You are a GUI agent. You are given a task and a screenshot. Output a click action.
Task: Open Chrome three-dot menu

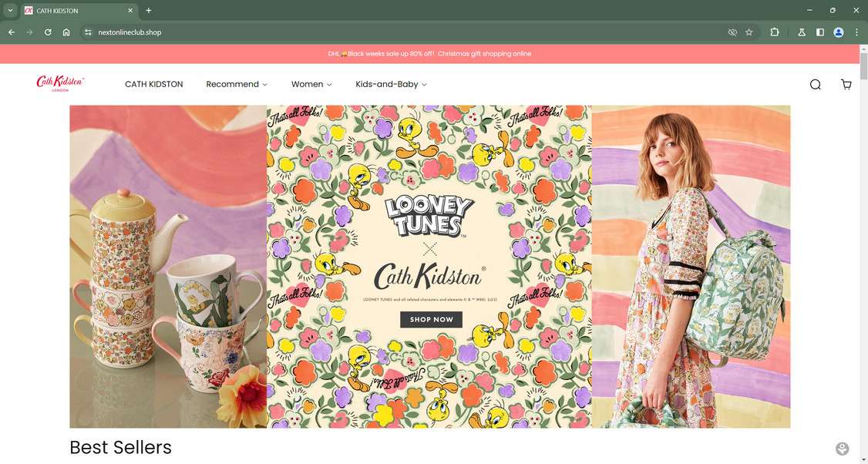[x=856, y=32]
